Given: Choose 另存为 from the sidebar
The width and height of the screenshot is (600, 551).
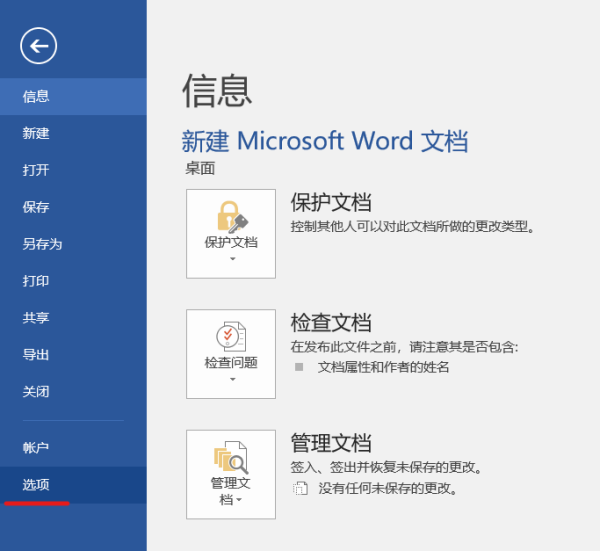Looking at the screenshot, I should [43, 244].
